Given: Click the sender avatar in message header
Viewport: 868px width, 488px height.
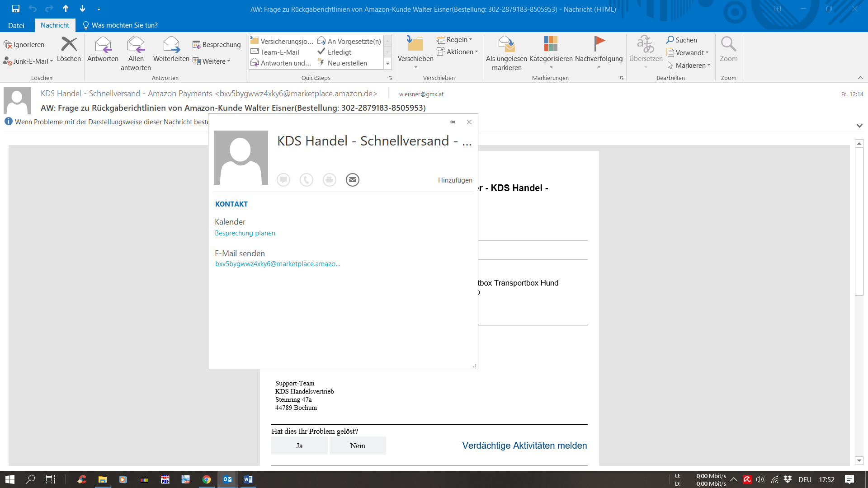Looking at the screenshot, I should 17,101.
